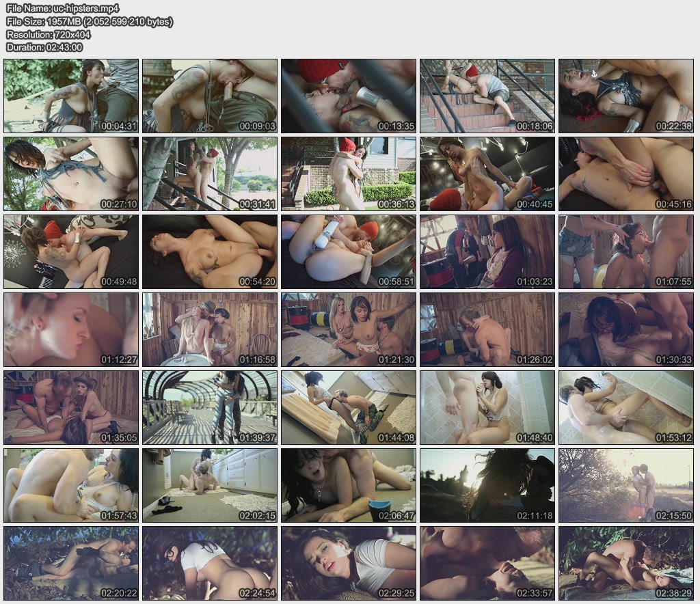
Task: Click the frame timestamped 01:39:37
Action: click(x=210, y=407)
